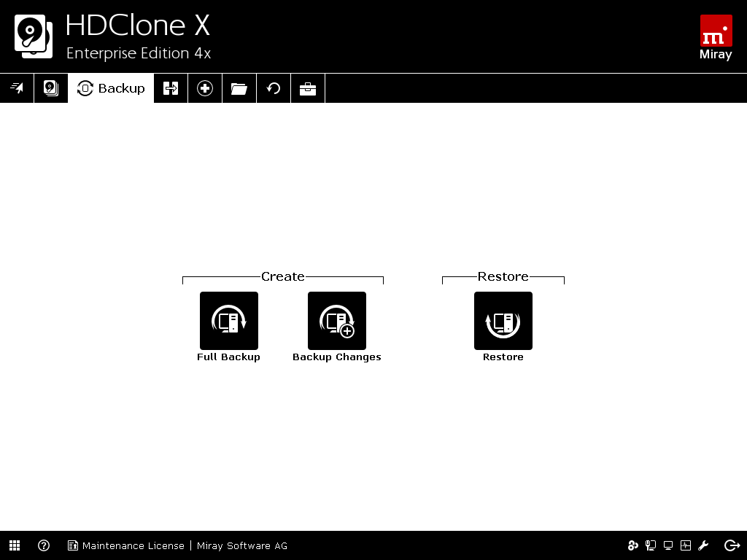Click the Restore computer icon
747x560 pixels.
point(503,321)
